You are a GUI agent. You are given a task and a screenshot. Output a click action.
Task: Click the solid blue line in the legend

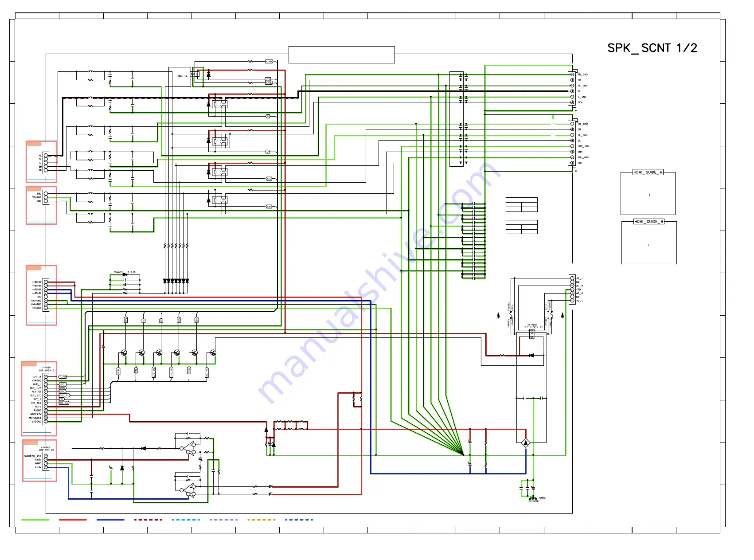110,520
